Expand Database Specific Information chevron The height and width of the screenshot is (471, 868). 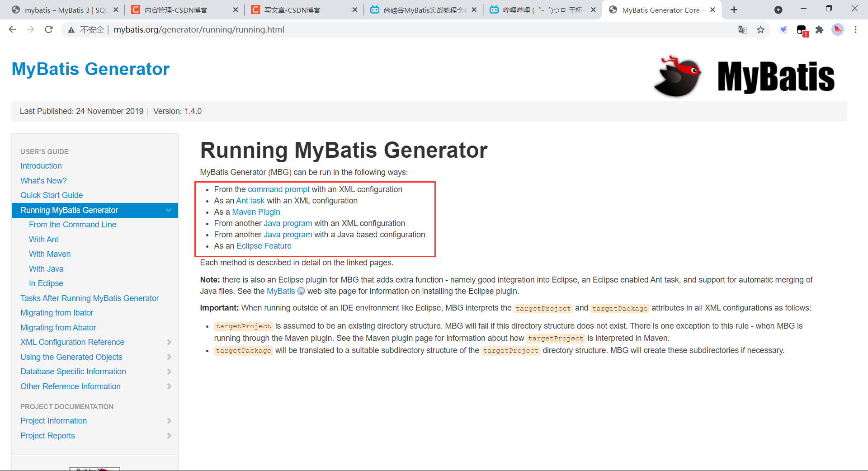tap(169, 372)
